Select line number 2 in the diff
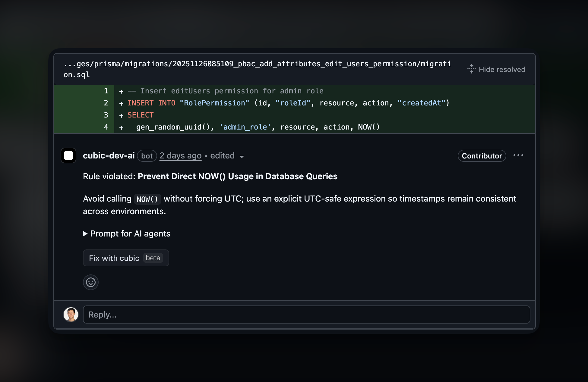This screenshot has width=588, height=382. (106, 103)
